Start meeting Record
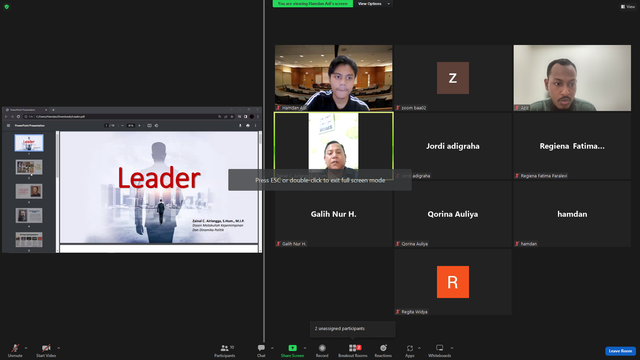Viewport: 640px width, 360px height. click(x=322, y=351)
